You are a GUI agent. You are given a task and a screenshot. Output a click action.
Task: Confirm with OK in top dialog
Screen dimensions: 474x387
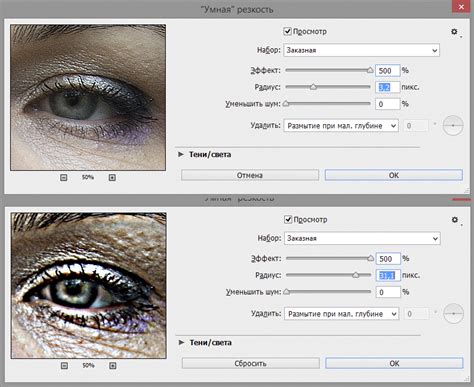pyautogui.click(x=394, y=175)
